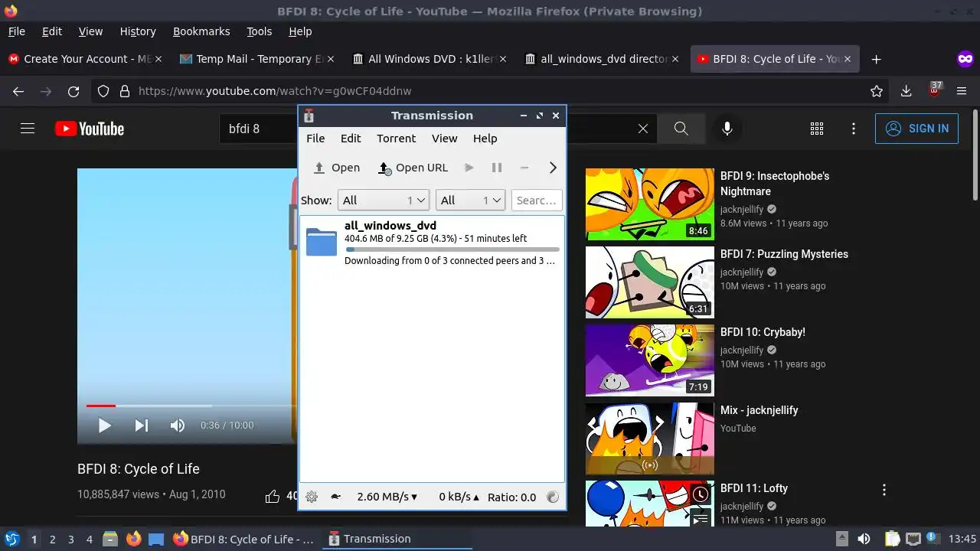
Task: Click the site padlock icon
Action: [x=125, y=91]
